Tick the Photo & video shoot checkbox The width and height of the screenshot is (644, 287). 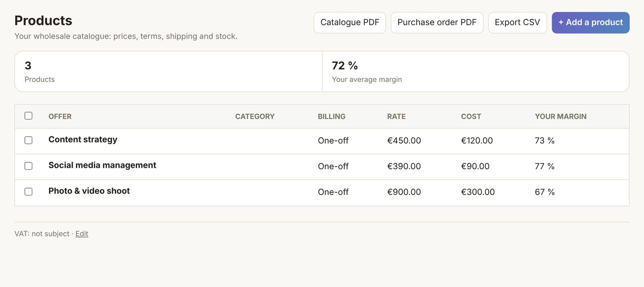click(29, 192)
